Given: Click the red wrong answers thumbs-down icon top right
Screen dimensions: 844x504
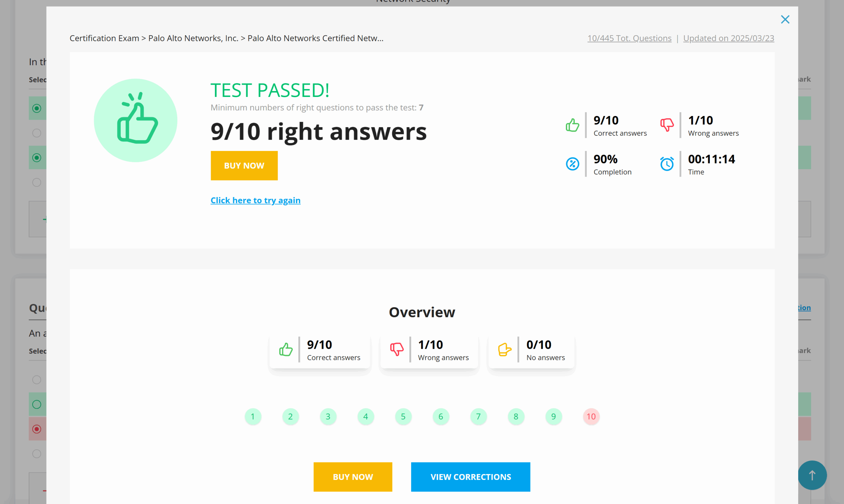Looking at the screenshot, I should click(x=667, y=125).
